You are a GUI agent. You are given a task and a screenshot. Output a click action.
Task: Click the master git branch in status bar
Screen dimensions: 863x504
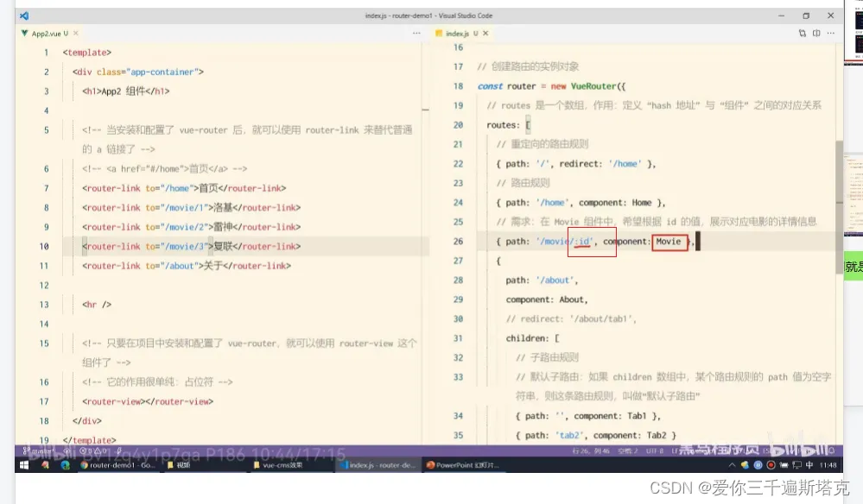coord(39,450)
